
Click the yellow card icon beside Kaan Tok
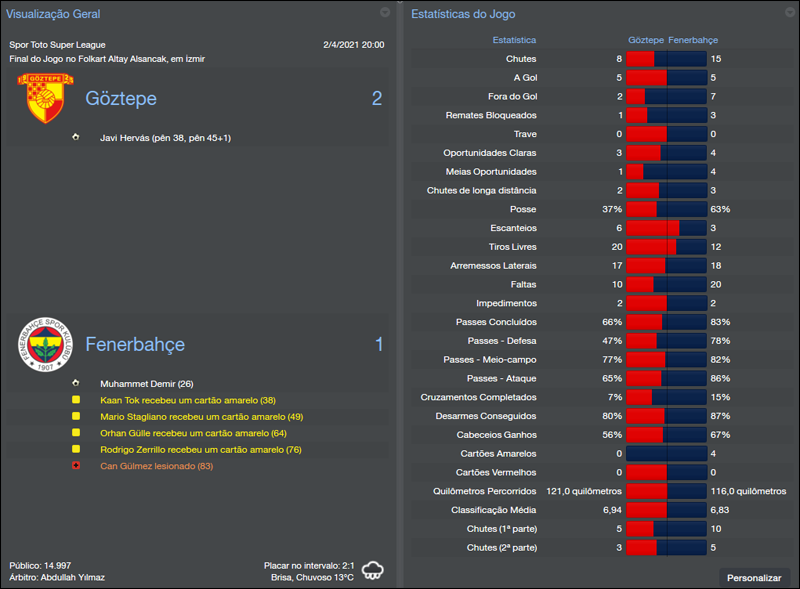(77, 399)
